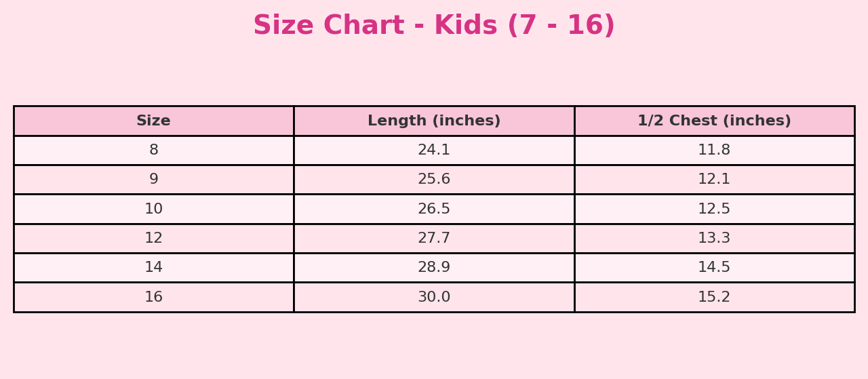868x379 pixels.
Task: Click the 12.1 chest measurement cell
Action: tap(714, 180)
